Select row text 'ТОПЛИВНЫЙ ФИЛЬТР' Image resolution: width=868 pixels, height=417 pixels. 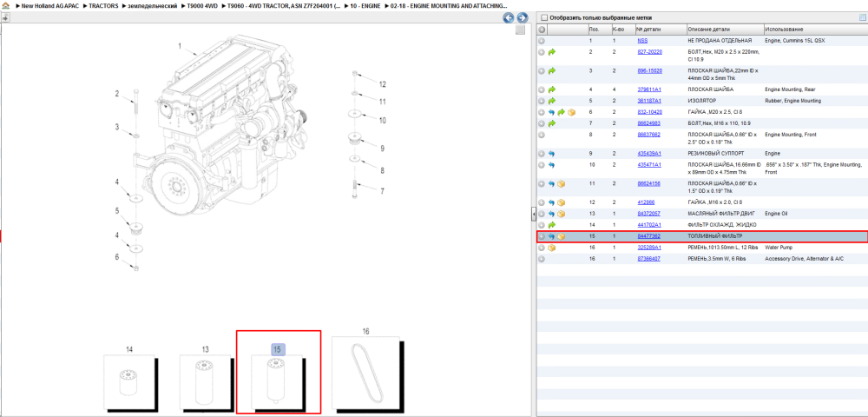pyautogui.click(x=714, y=236)
